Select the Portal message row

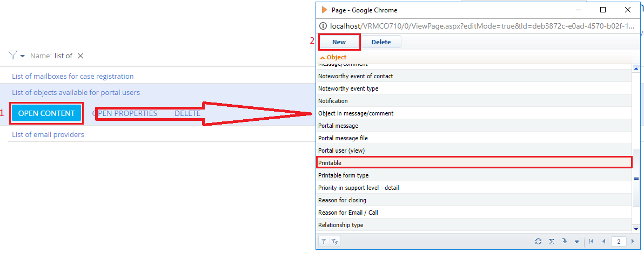474,126
